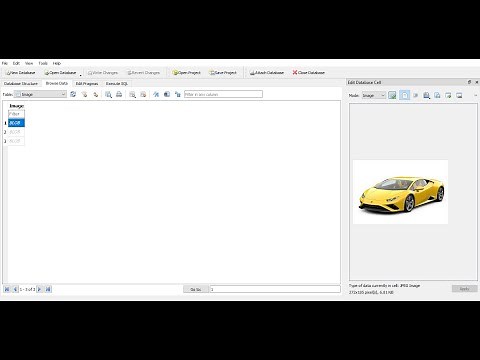Switch to the Database Structure tab
This screenshot has height=360, width=480.
coord(21,84)
